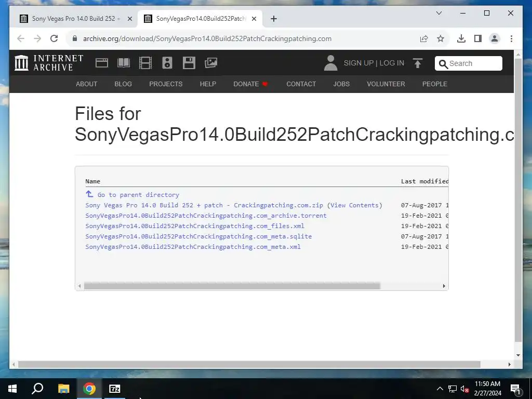The image size is (532, 399).
Task: Click the View Contents link
Action: pyautogui.click(x=354, y=205)
